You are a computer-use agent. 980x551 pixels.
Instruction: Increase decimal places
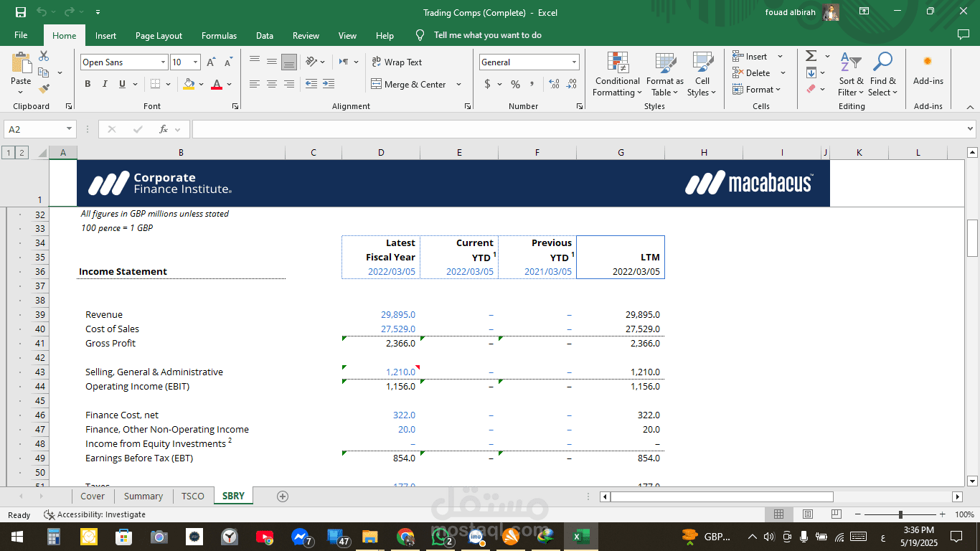click(x=554, y=84)
